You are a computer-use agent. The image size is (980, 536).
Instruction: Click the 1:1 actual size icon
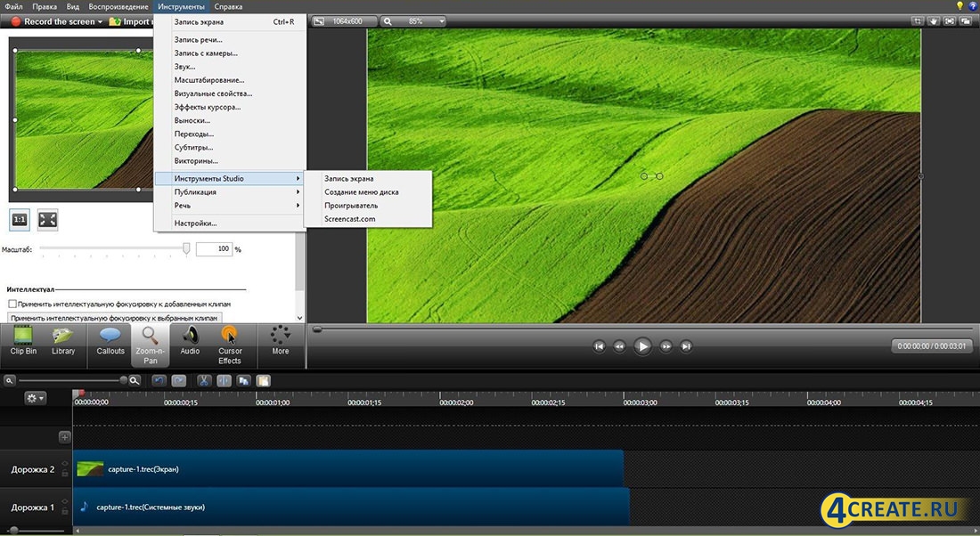tap(20, 219)
